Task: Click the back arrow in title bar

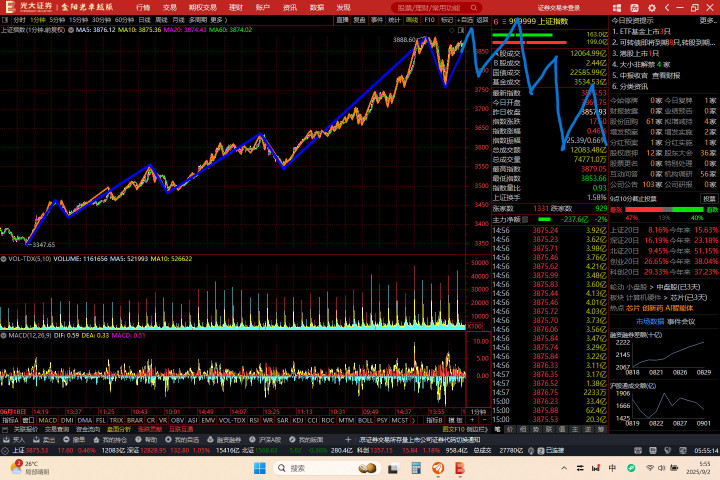Action: pyautogui.click(x=667, y=8)
